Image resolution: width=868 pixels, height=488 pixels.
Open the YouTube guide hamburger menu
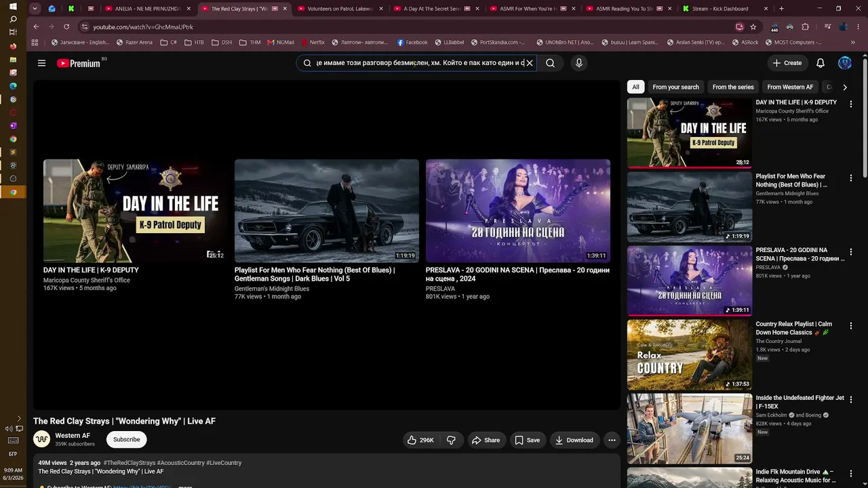pos(41,63)
